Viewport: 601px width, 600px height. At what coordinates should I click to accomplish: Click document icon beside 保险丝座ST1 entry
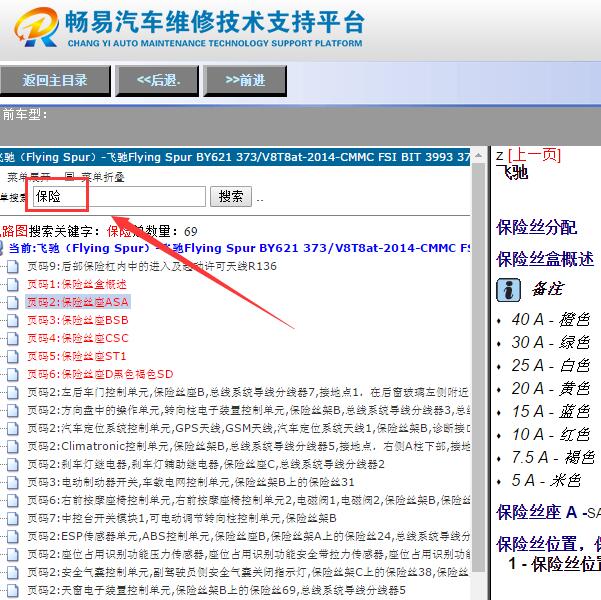(13, 356)
